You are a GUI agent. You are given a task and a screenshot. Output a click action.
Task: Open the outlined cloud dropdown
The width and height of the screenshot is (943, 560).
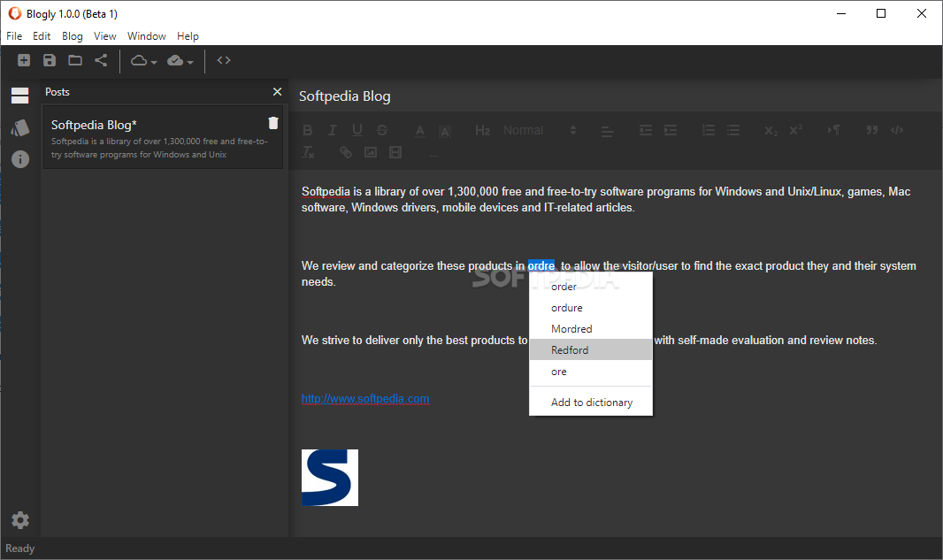click(143, 61)
